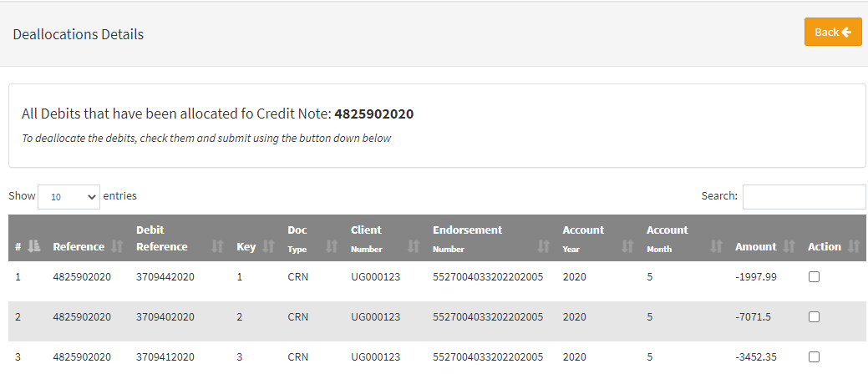This screenshot has width=868, height=384.
Task: Click the sort arrows beside Amount header
Action: (789, 246)
